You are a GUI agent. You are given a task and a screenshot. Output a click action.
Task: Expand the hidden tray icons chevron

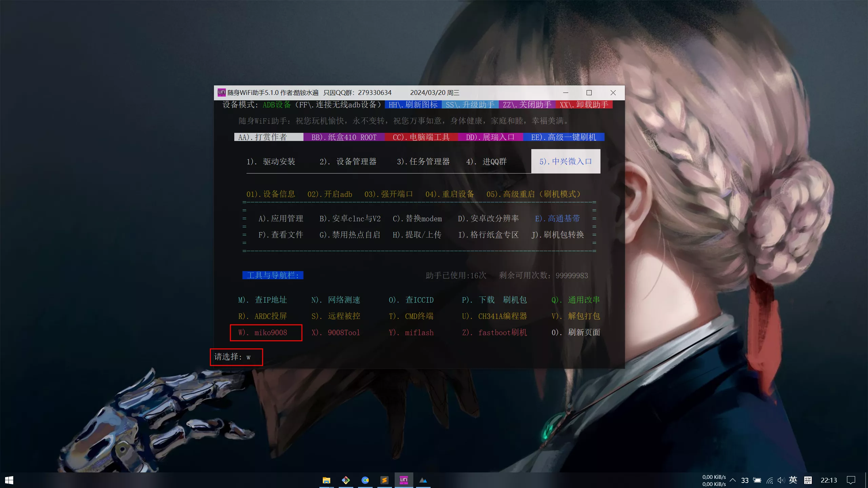pyautogui.click(x=733, y=480)
